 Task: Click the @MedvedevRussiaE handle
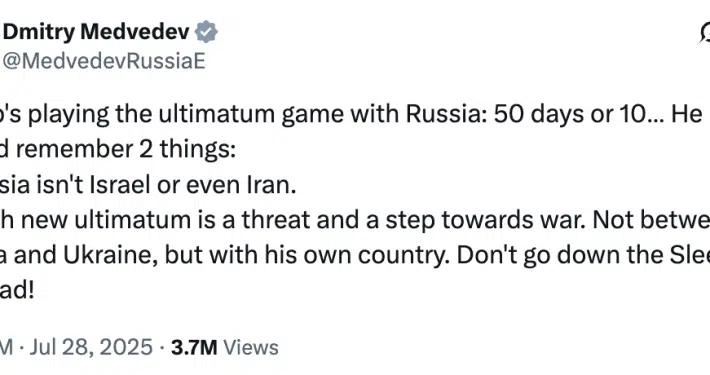click(104, 61)
